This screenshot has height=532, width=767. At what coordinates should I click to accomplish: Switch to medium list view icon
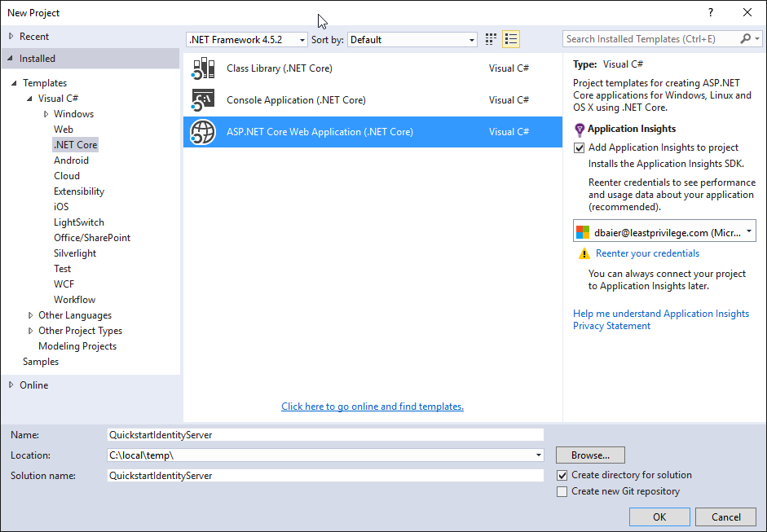coord(511,39)
